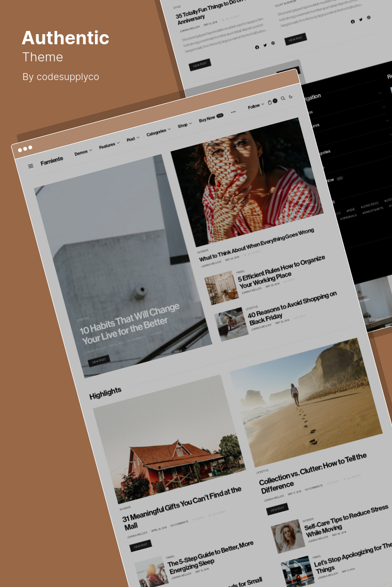Expand the Shop dropdown menu
This screenshot has width=392, height=587.
[185, 125]
